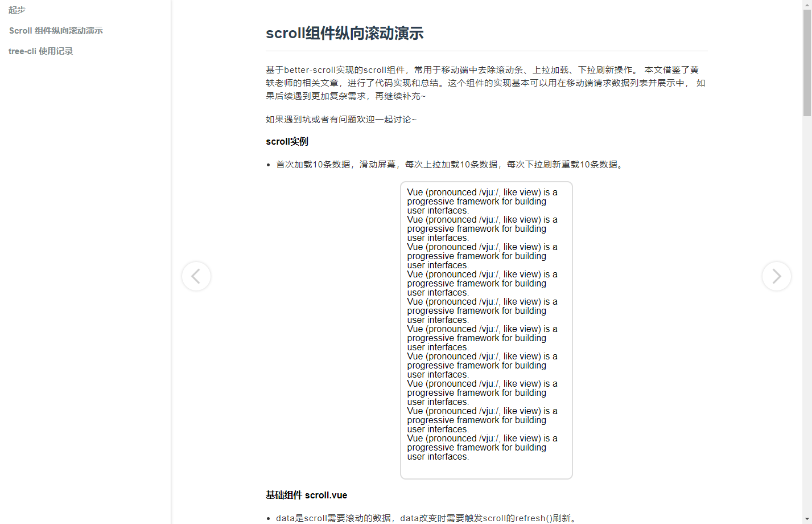Image resolution: width=812 pixels, height=524 pixels.
Task: Click the scroll组件纵向滚动演示 page title
Action: [x=344, y=33]
